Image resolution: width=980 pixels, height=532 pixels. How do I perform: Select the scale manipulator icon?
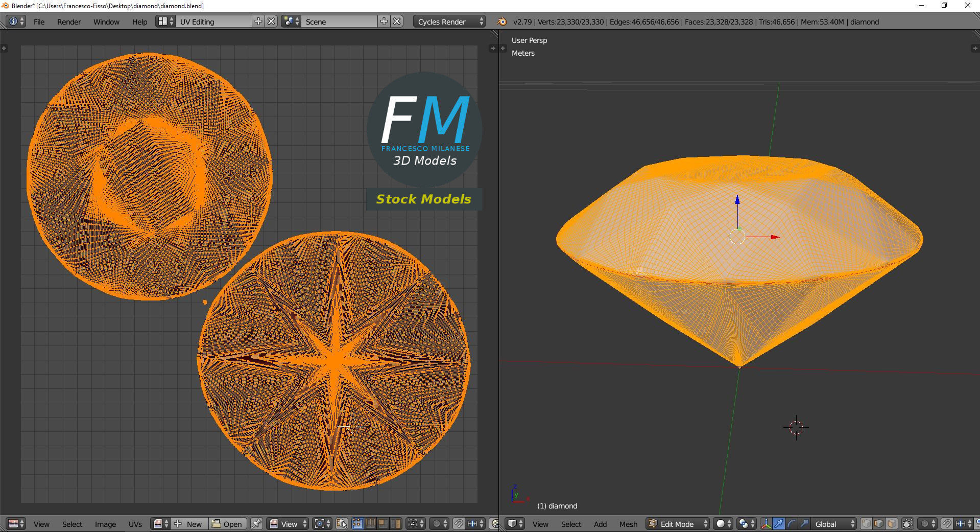804,524
